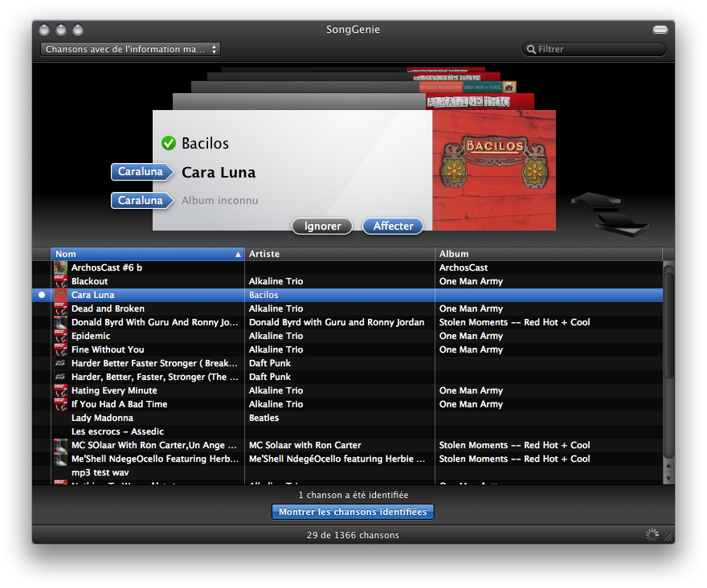Click the Affecter button
Image resolution: width=707 pixels, height=588 pixels.
[393, 226]
